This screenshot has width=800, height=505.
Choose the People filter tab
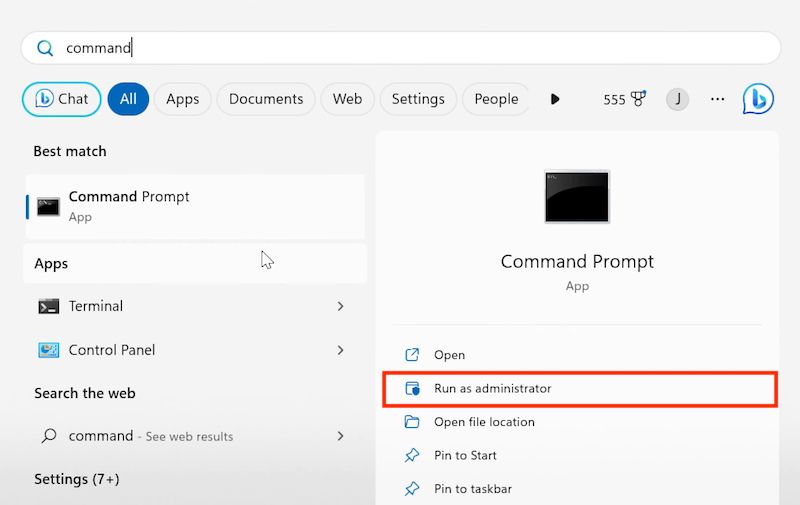pos(496,99)
